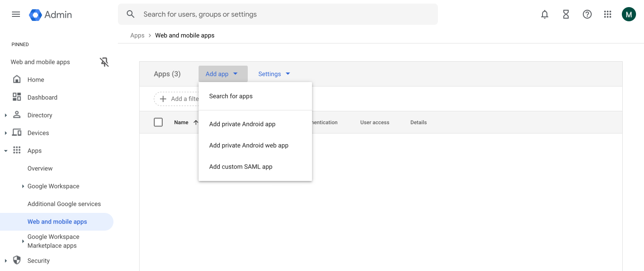Open the main hamburger menu
644x271 pixels.
16,14
